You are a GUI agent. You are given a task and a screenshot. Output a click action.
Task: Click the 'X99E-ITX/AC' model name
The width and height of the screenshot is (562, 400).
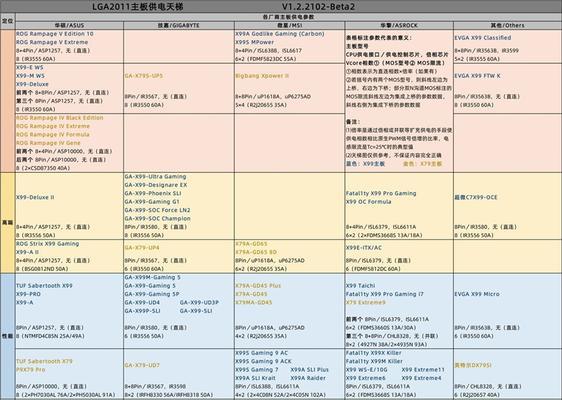[364, 248]
